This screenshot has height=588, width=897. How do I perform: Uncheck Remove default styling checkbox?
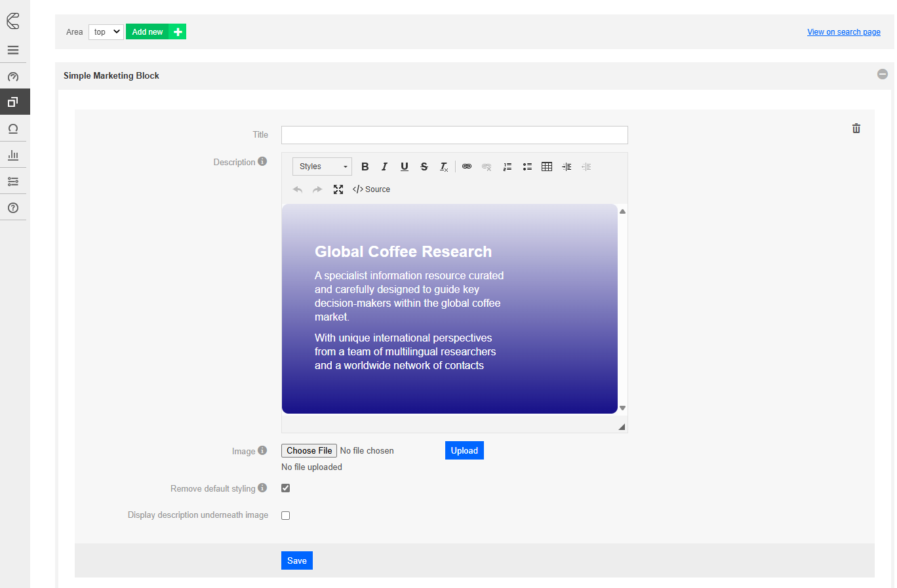286,488
